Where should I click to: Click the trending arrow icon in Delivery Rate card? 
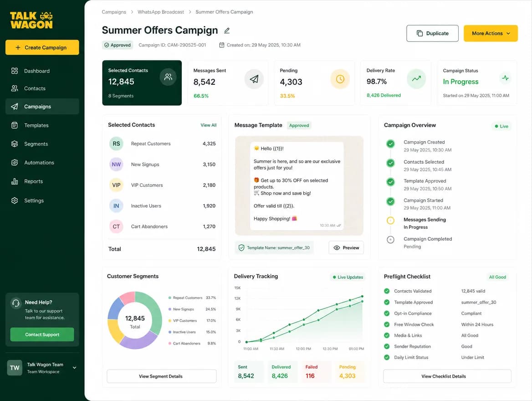click(416, 79)
